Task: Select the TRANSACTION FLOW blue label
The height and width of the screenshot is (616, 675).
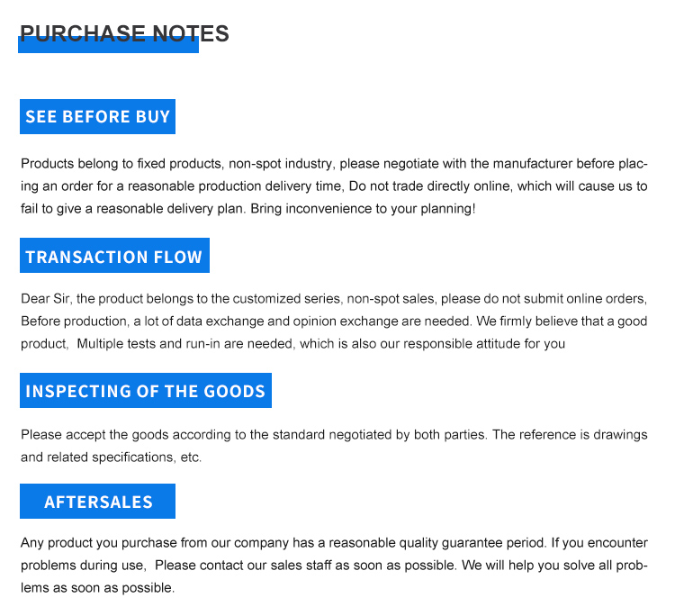Action: click(x=114, y=257)
